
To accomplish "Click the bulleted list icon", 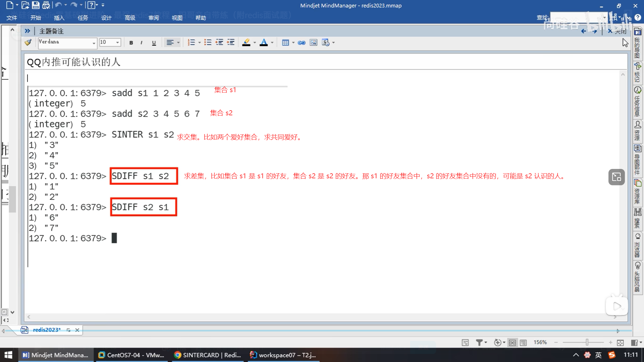I will coord(208,43).
